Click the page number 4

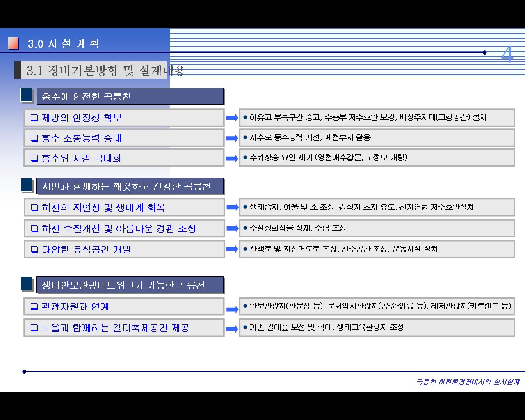507,54
